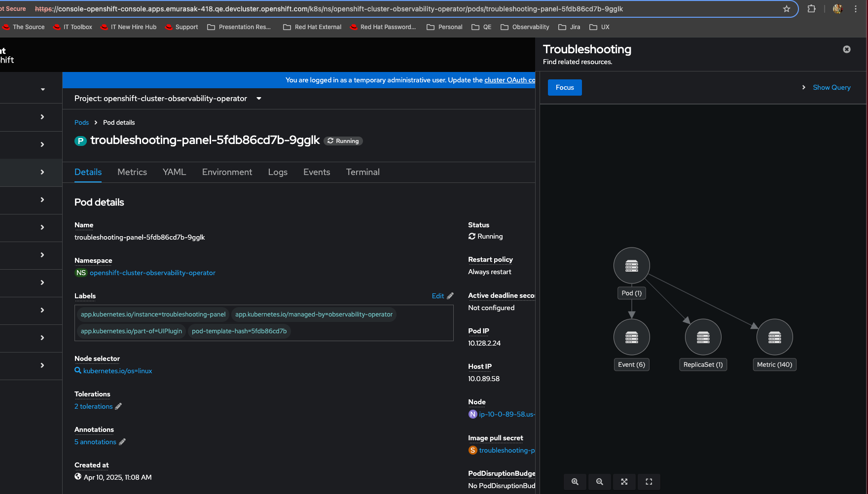The image size is (868, 494).
Task: Open the QE bookmark folder
Action: 481,27
